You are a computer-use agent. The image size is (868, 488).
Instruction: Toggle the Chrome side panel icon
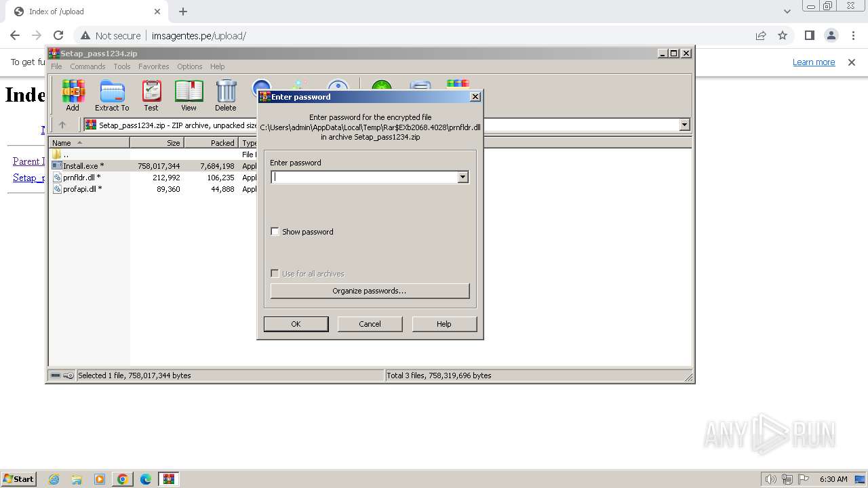(810, 35)
